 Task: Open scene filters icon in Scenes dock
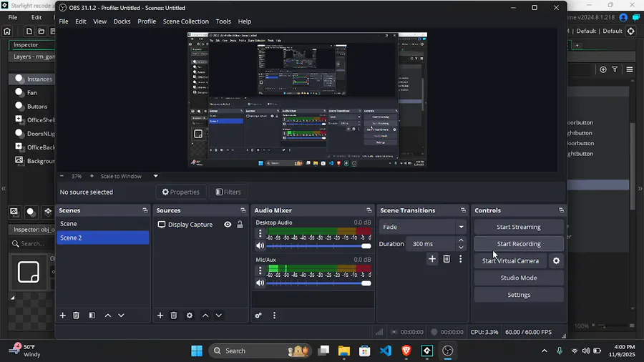(x=92, y=315)
